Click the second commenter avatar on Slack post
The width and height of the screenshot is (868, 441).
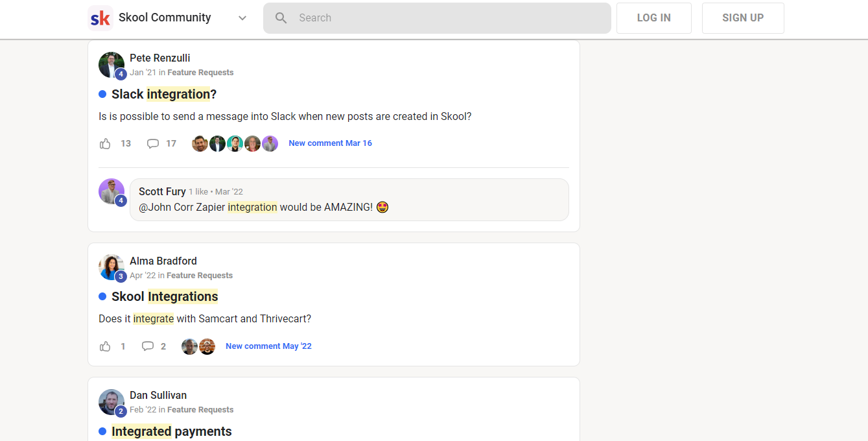[217, 144]
